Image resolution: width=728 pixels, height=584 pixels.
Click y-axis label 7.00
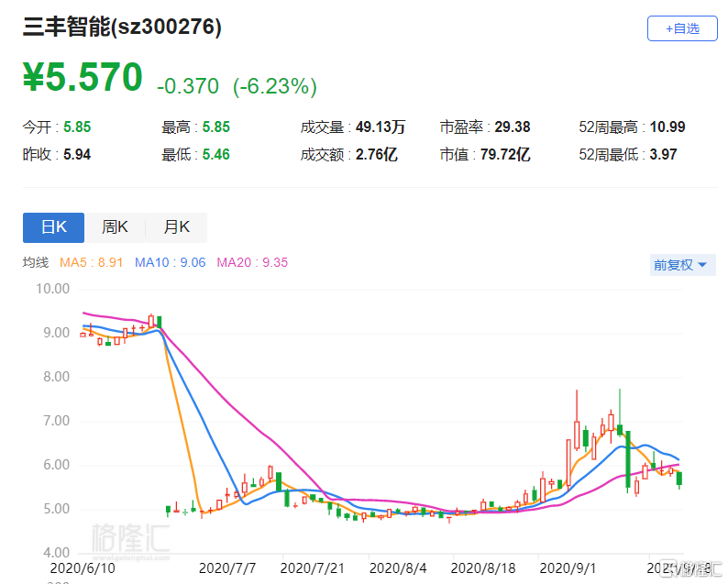coord(57,421)
